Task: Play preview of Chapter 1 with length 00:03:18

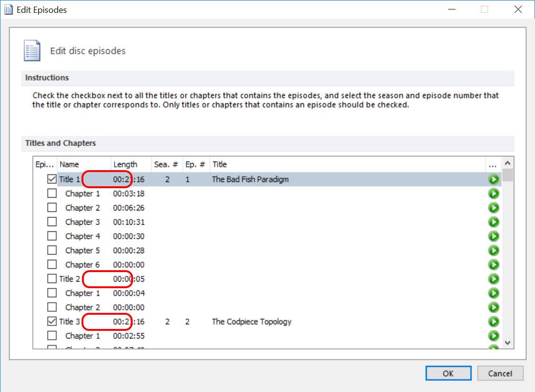Action: 493,194
